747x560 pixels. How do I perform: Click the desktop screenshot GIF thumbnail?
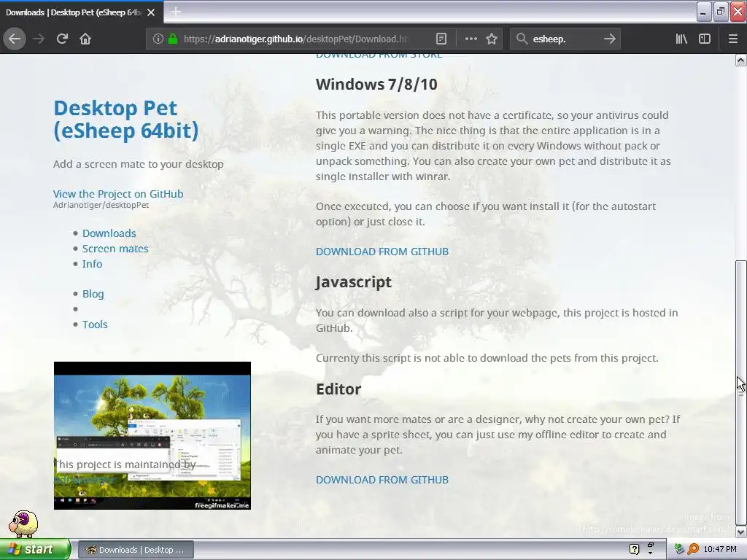(152, 435)
